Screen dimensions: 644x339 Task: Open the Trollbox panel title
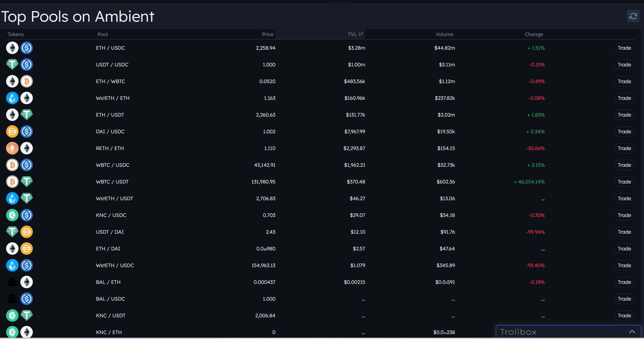point(518,332)
